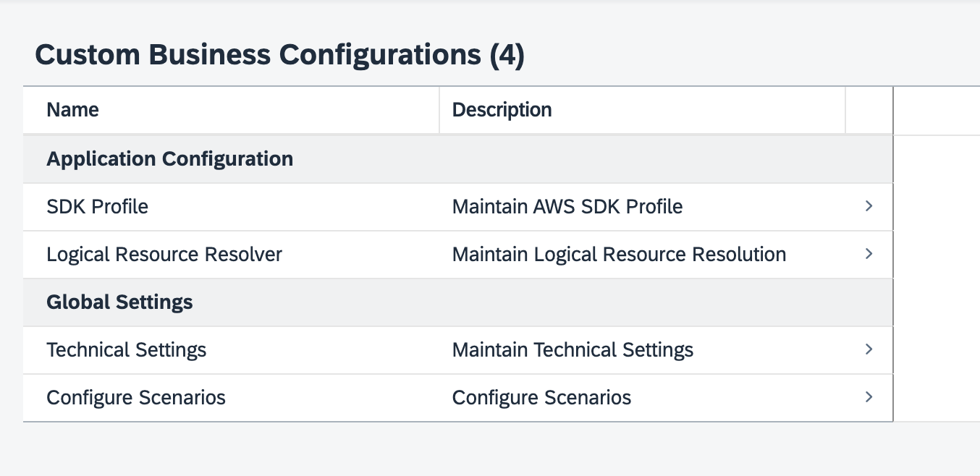Click the Name column header
This screenshot has height=476, width=980.
pyautogui.click(x=72, y=109)
